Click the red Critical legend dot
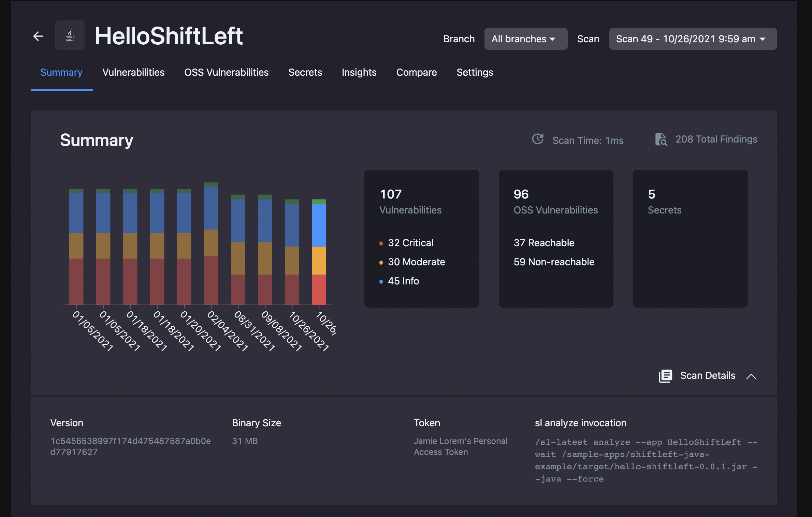812x517 pixels. click(381, 243)
